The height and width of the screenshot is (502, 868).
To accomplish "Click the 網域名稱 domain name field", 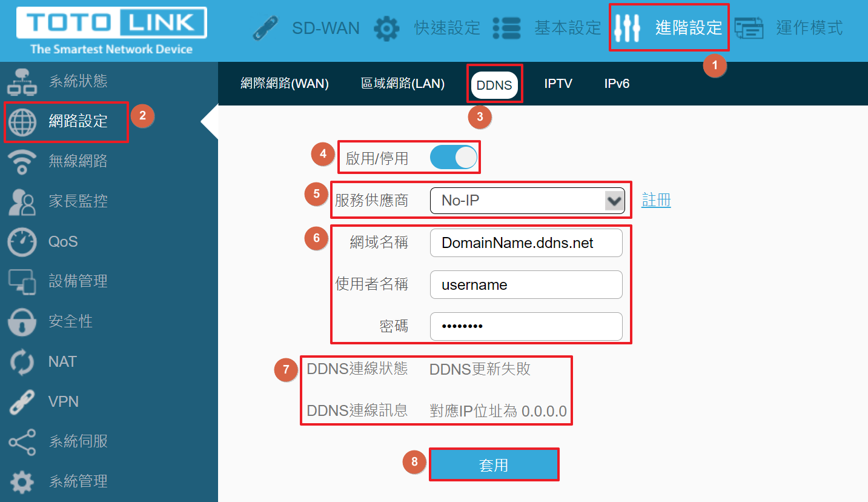I will (x=526, y=243).
